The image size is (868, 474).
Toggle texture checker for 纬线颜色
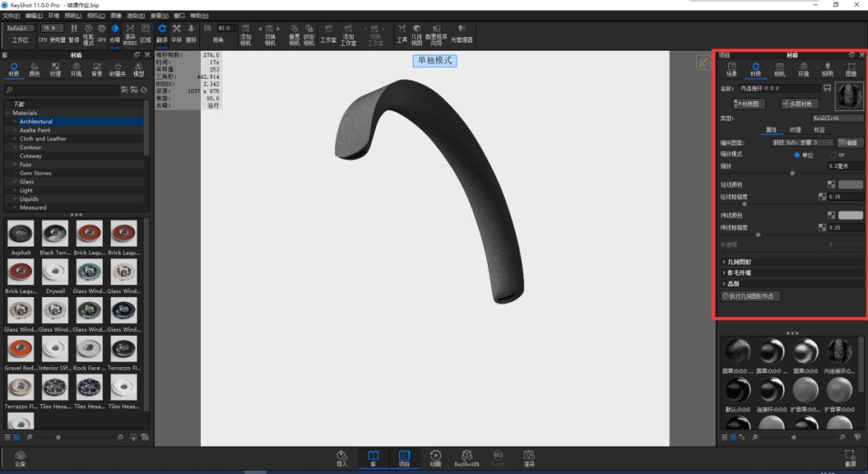[831, 215]
